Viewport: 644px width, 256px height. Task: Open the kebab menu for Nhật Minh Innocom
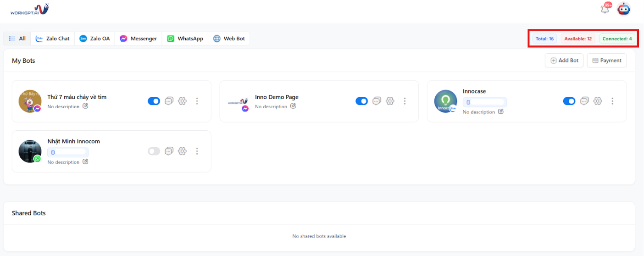coord(197,151)
